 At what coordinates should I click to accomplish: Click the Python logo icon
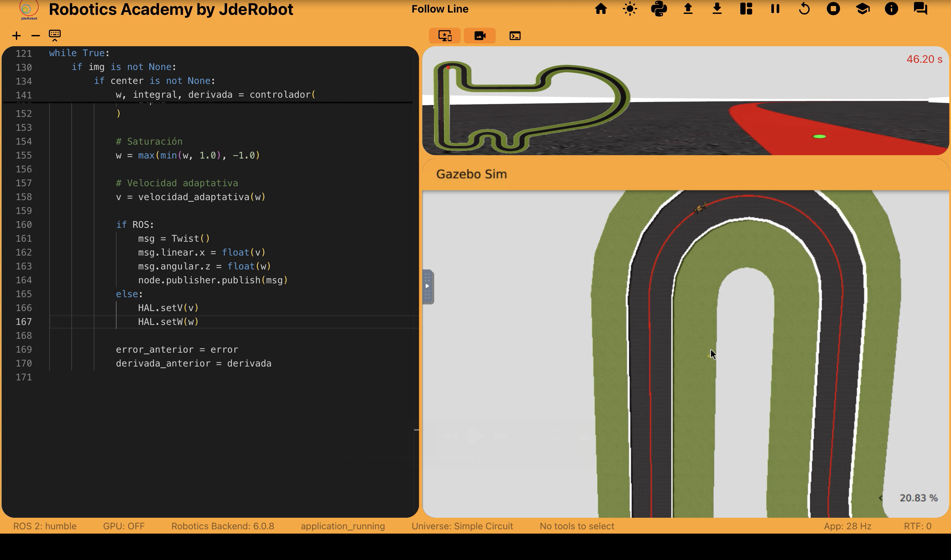tap(659, 9)
